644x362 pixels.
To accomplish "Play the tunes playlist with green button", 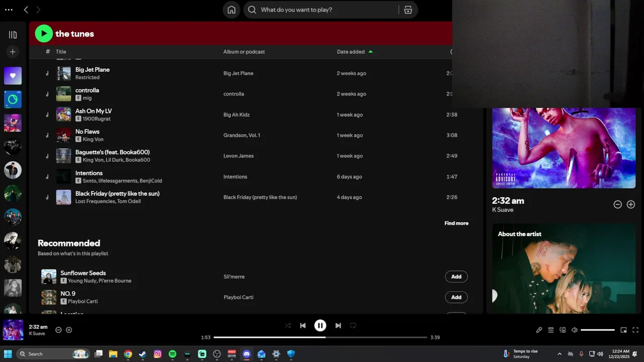I will [x=44, y=34].
